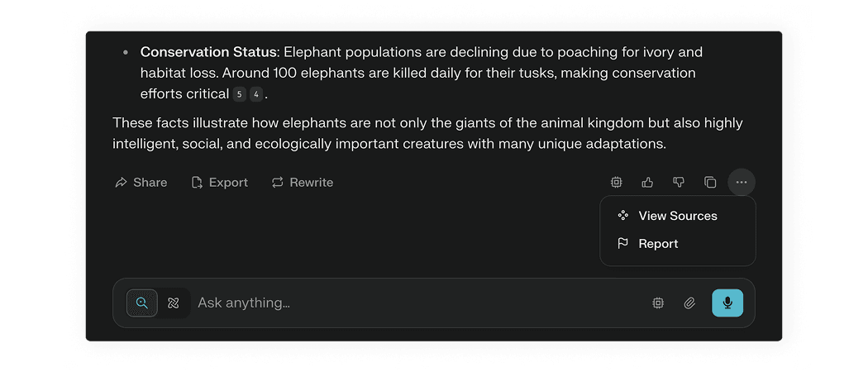Open citation badge number 5

(239, 94)
